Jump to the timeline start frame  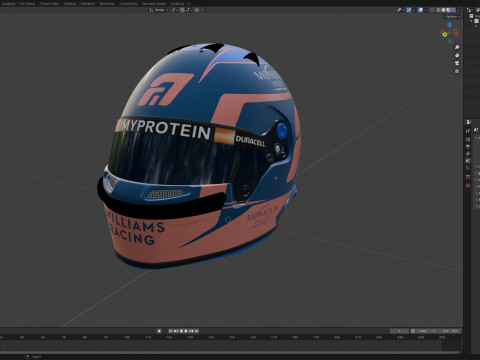170,331
